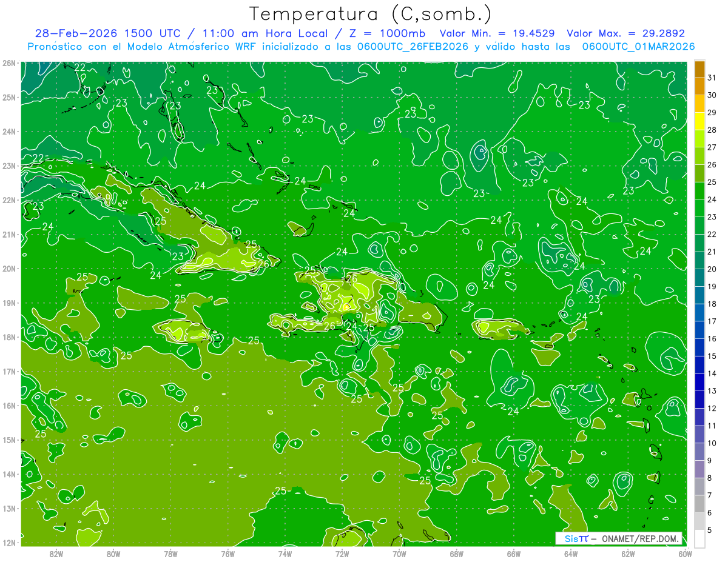Click the 'SisTT' logo text in credit box

pyautogui.click(x=576, y=539)
